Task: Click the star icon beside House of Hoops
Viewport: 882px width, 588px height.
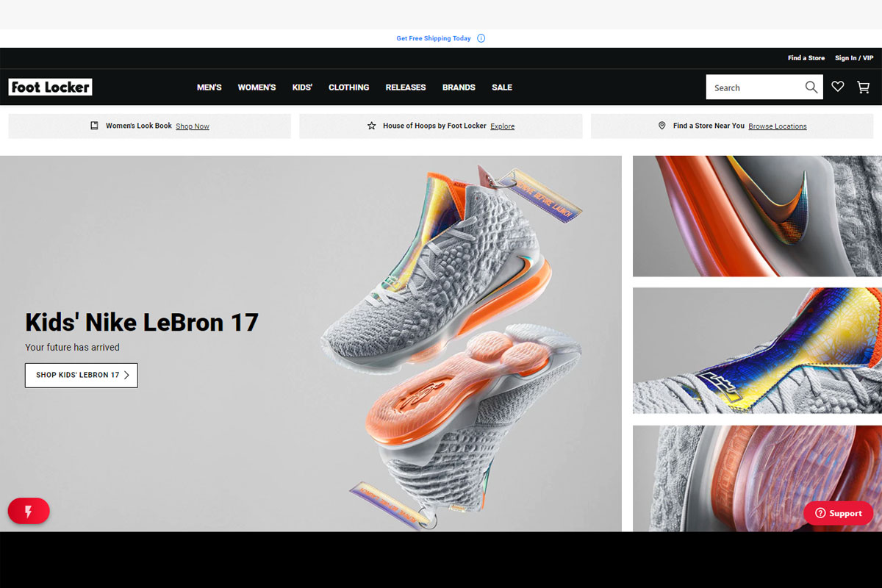Action: click(371, 125)
